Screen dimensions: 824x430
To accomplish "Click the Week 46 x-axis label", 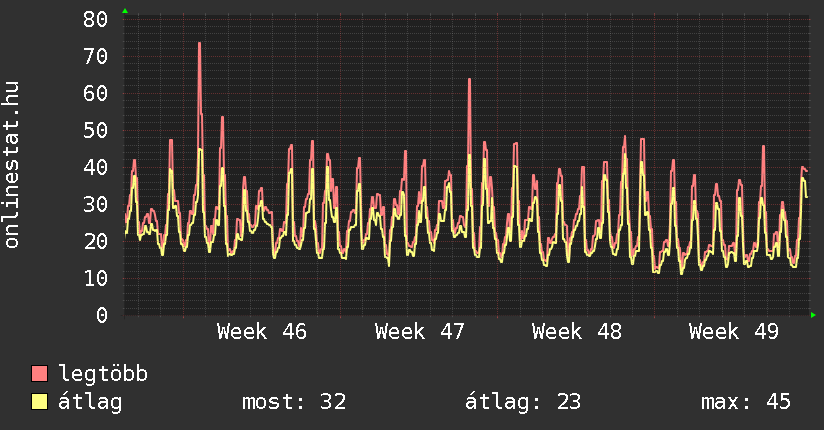I will point(262,332).
